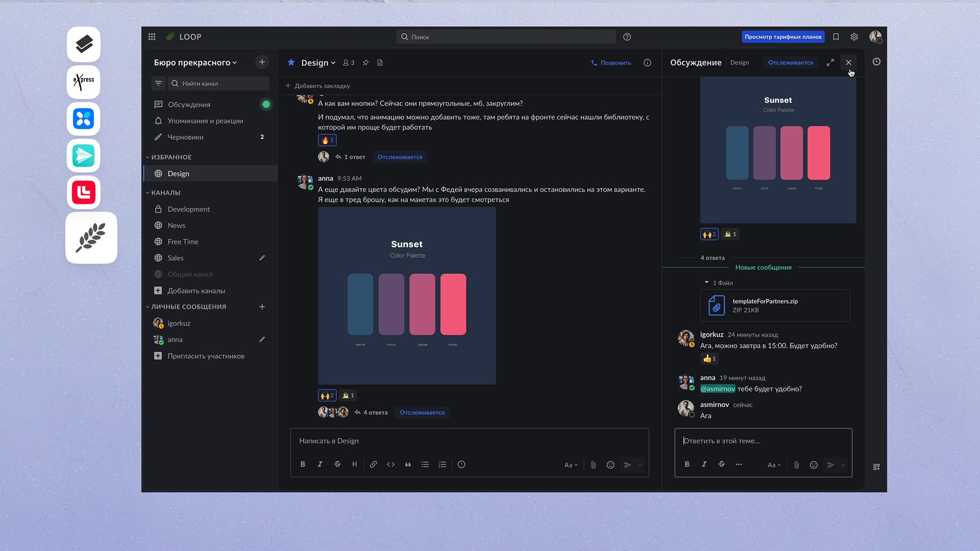980x551 pixels.
Task: Open recent mentions clock icon
Action: [x=876, y=62]
